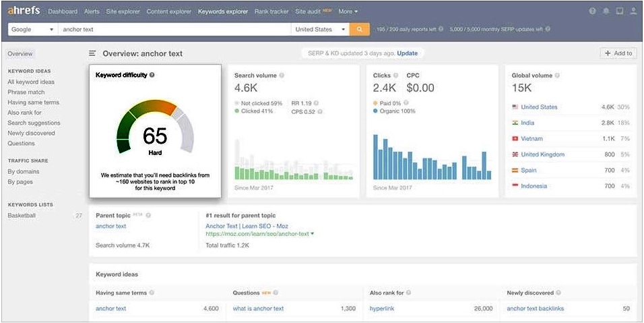The width and height of the screenshot is (644, 323).
Task: Open the help question mark icon in header
Action: click(x=592, y=11)
